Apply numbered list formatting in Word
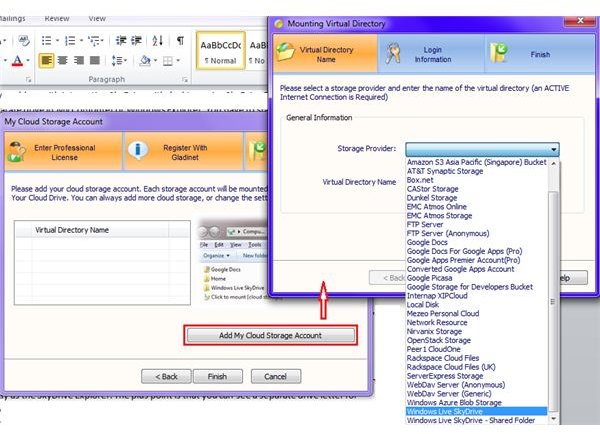600x434 pixels. (70, 41)
